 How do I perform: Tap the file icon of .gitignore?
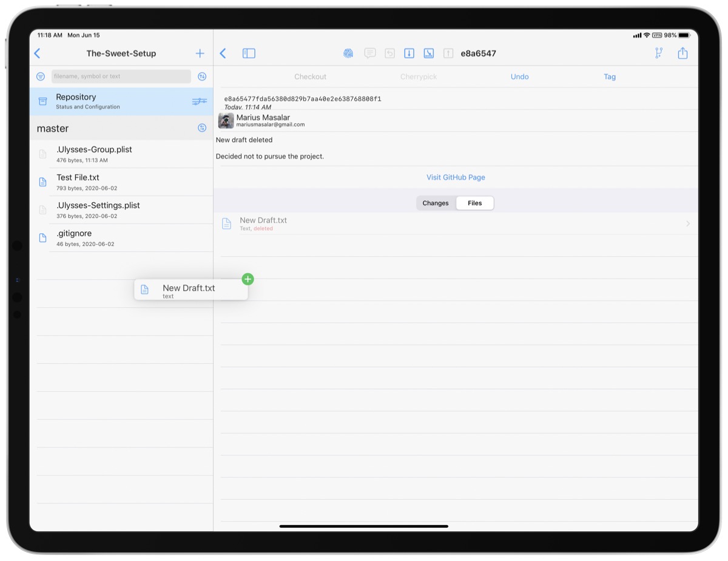tap(42, 238)
